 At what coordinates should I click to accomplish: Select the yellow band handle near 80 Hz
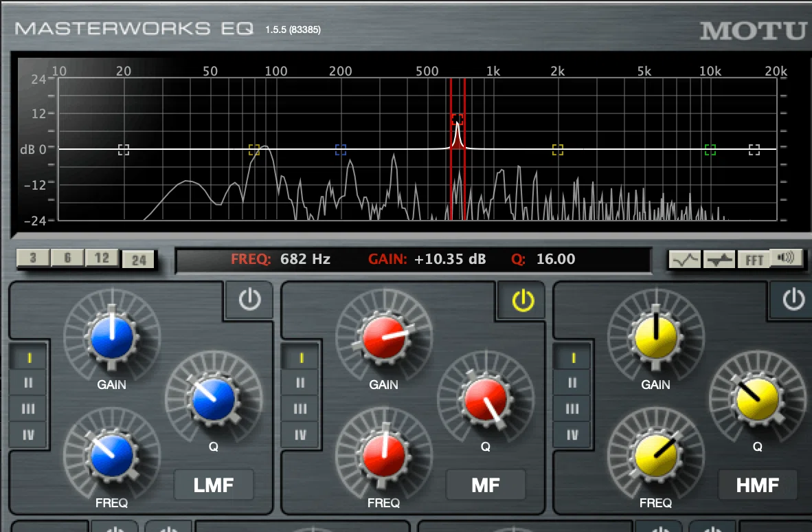(x=253, y=150)
